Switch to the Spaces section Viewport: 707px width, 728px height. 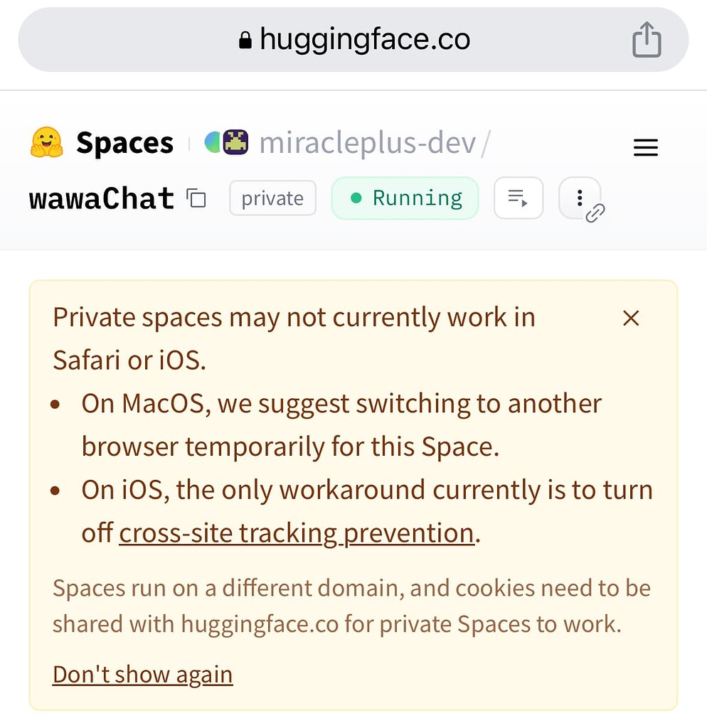tap(124, 142)
